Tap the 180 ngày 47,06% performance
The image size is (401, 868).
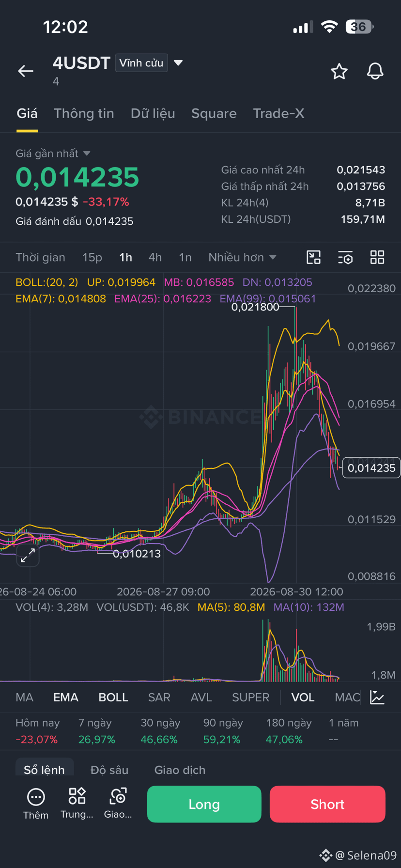click(289, 731)
